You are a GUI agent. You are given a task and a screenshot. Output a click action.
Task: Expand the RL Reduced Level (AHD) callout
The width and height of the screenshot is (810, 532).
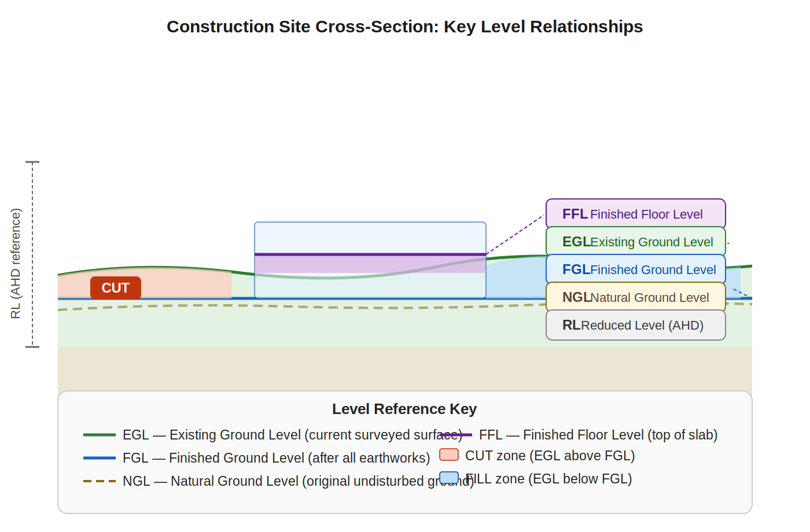click(635, 325)
